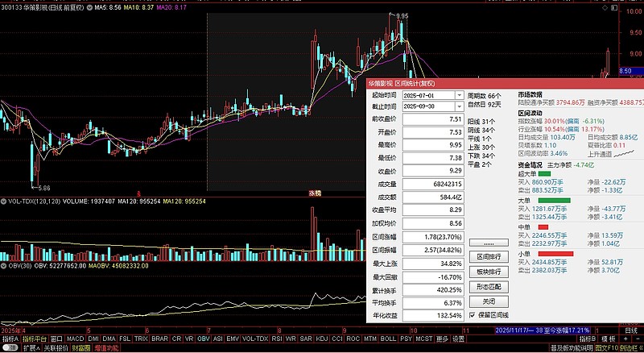The image size is (644, 353).
Task: Open the 截止时间 date dropdown
Action: point(460,106)
